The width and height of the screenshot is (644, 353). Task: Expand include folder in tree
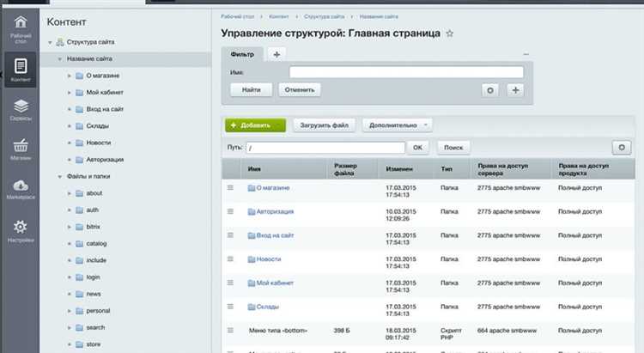69,260
